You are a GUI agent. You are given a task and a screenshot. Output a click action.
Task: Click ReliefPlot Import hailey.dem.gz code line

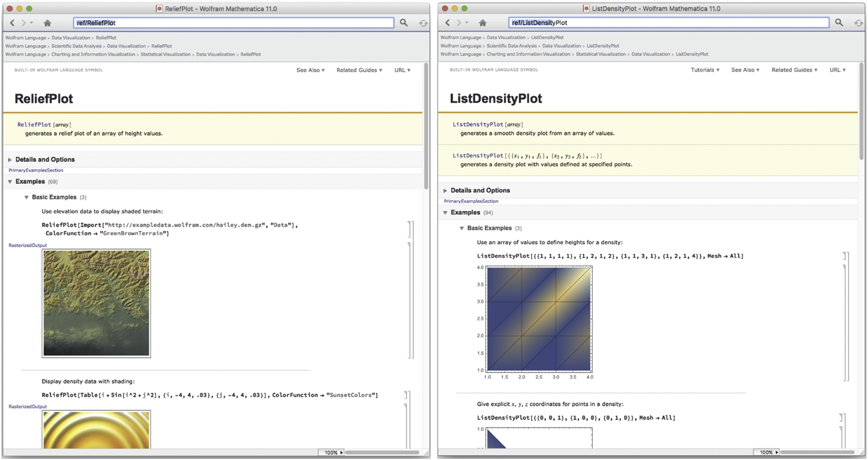click(x=170, y=229)
